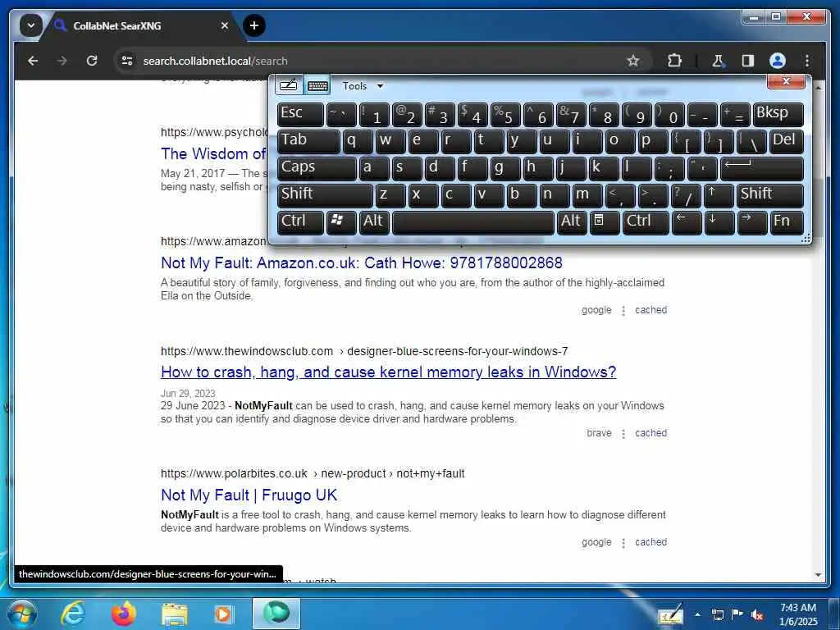The width and height of the screenshot is (840, 630).
Task: Open Not My Fault Amazon.co.uk result
Action: pyautogui.click(x=362, y=263)
